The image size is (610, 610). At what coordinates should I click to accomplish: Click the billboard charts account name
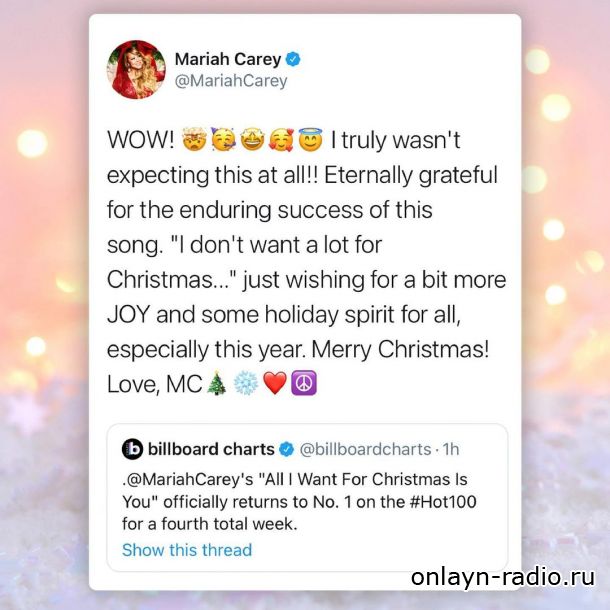pyautogui.click(x=211, y=449)
